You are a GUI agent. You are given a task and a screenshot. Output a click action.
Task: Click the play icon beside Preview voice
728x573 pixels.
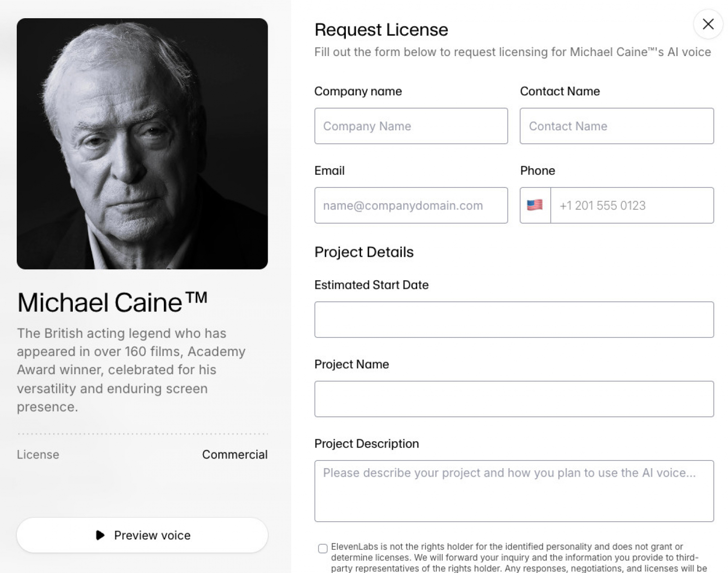coord(100,535)
